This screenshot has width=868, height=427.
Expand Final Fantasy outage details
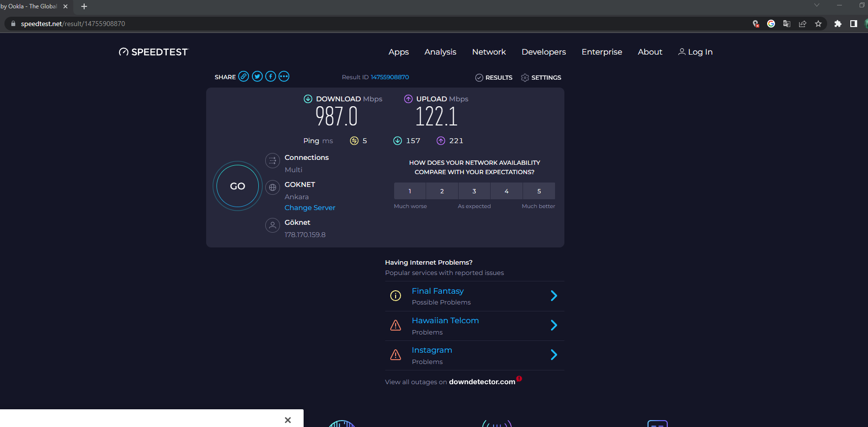554,296
